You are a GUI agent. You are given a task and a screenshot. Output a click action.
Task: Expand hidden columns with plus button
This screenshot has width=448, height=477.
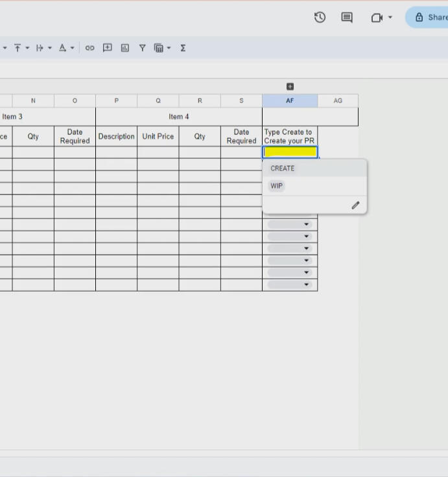pyautogui.click(x=290, y=87)
